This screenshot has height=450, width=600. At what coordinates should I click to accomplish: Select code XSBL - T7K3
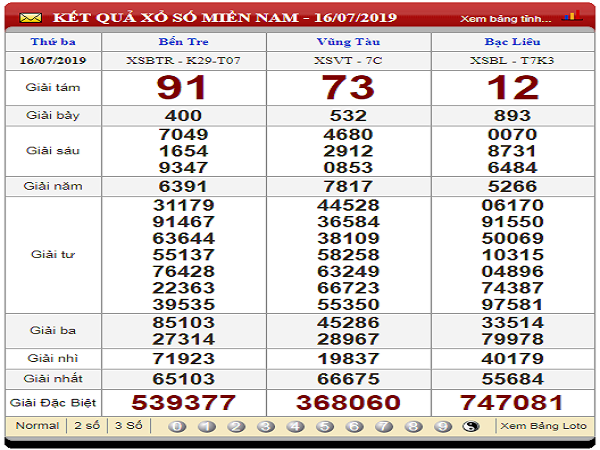(x=512, y=60)
